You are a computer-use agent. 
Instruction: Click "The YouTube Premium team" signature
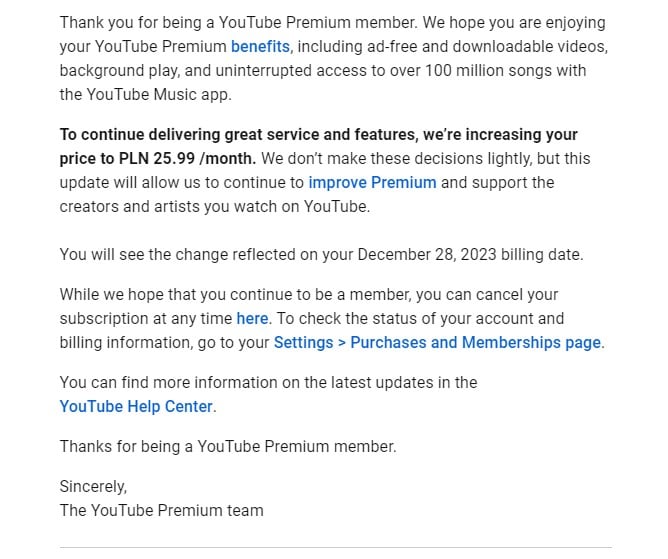tap(161, 510)
